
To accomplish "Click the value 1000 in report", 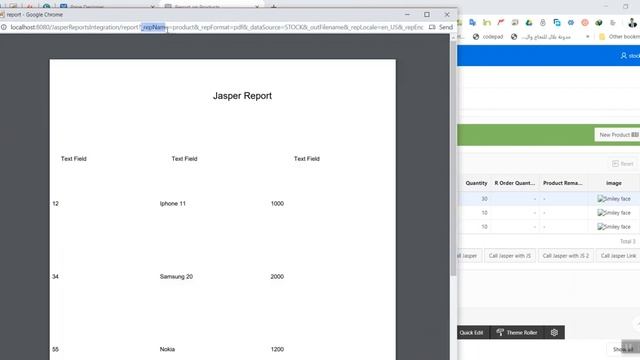I will [x=277, y=203].
